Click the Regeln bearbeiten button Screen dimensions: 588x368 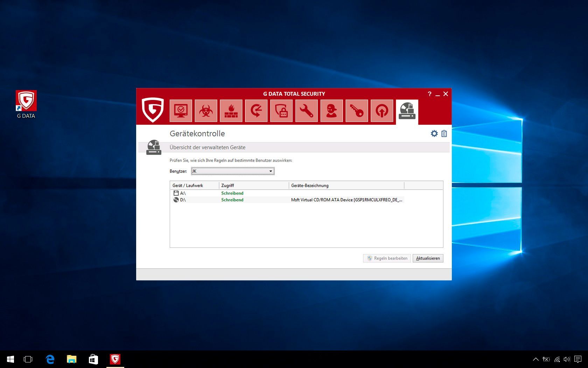(387, 258)
